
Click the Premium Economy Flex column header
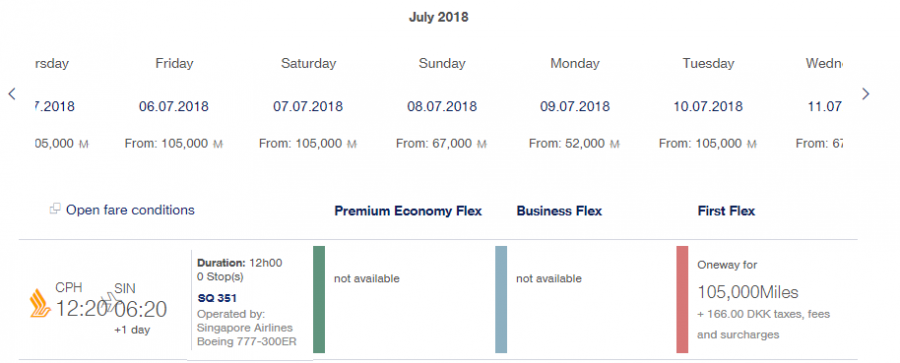click(408, 211)
